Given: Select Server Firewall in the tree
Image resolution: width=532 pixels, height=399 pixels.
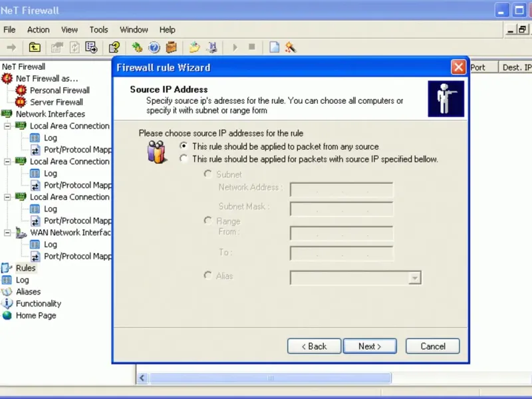Looking at the screenshot, I should (x=57, y=102).
